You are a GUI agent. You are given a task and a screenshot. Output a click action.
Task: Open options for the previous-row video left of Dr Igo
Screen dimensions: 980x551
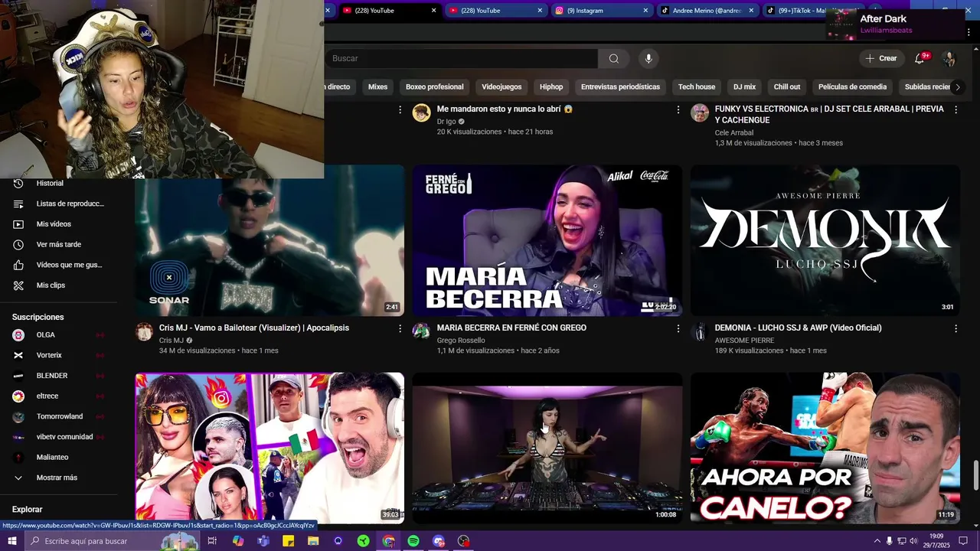tap(400, 110)
